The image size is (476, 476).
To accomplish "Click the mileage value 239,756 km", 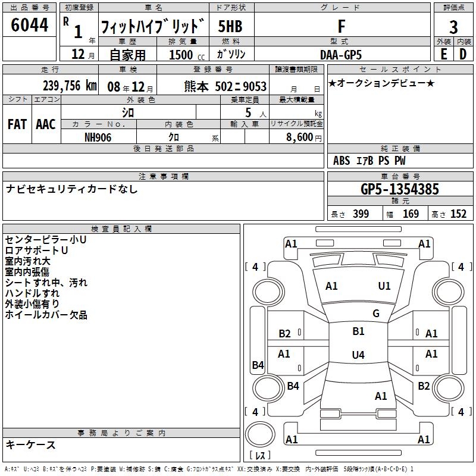I will 70,86.
